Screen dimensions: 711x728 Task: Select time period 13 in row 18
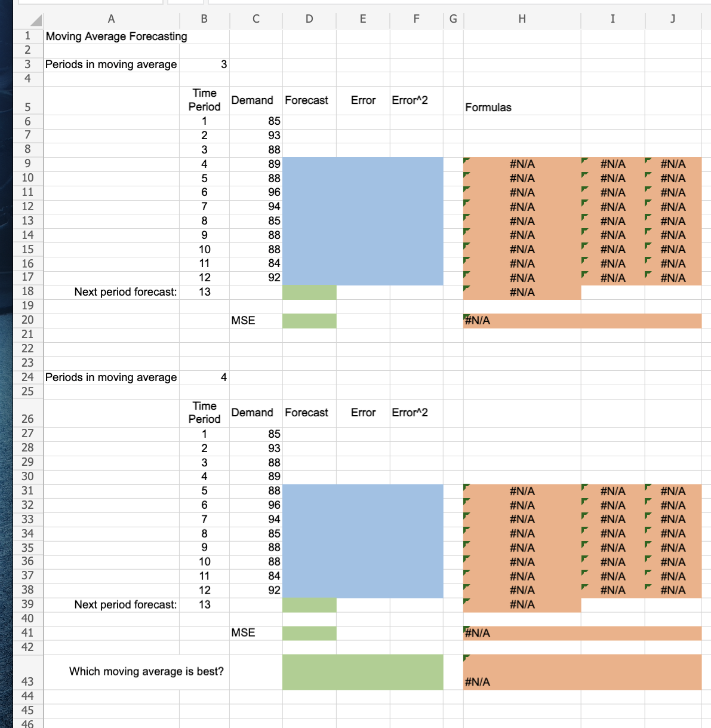[x=204, y=292]
